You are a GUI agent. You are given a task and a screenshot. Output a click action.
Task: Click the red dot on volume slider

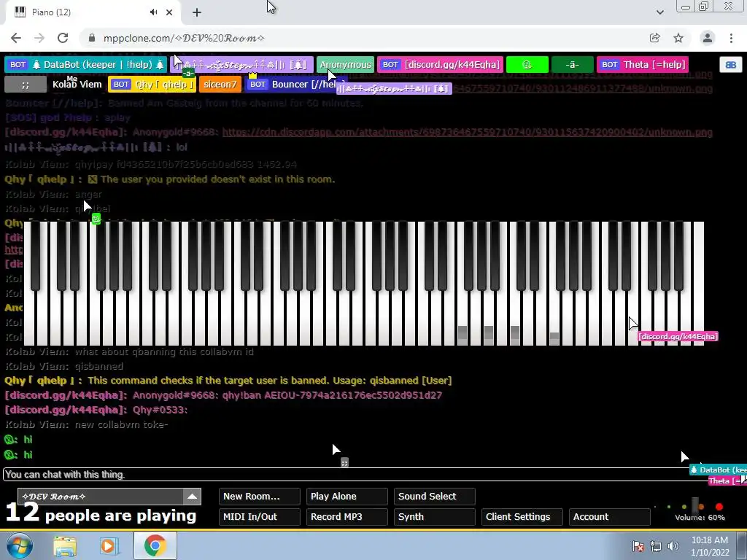coord(719,507)
